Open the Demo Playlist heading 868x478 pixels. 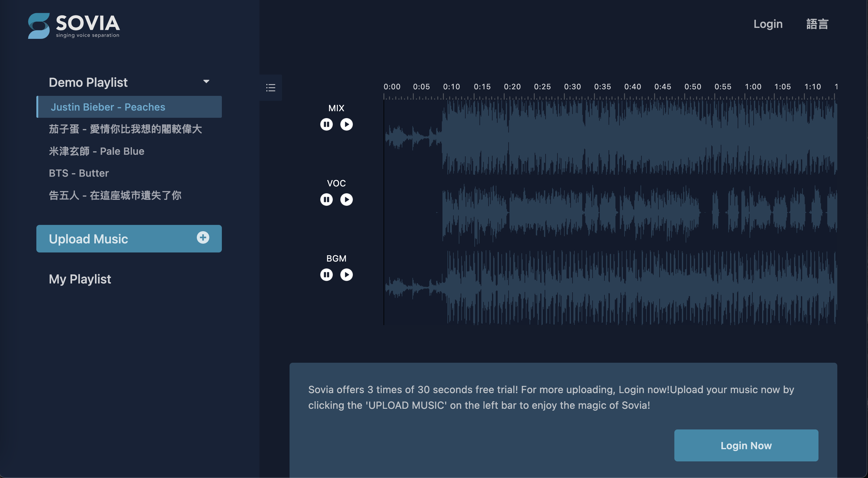[88, 82]
